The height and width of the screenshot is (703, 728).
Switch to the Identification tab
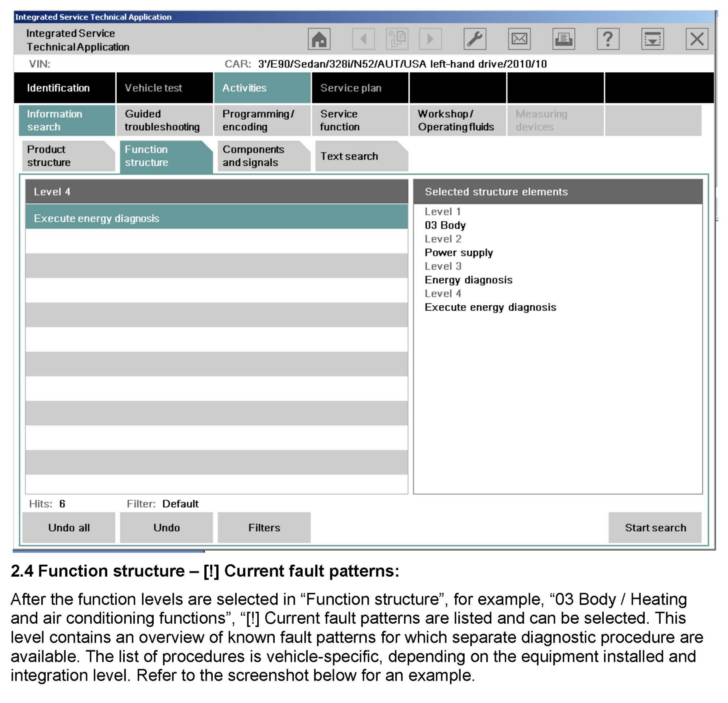[x=64, y=88]
